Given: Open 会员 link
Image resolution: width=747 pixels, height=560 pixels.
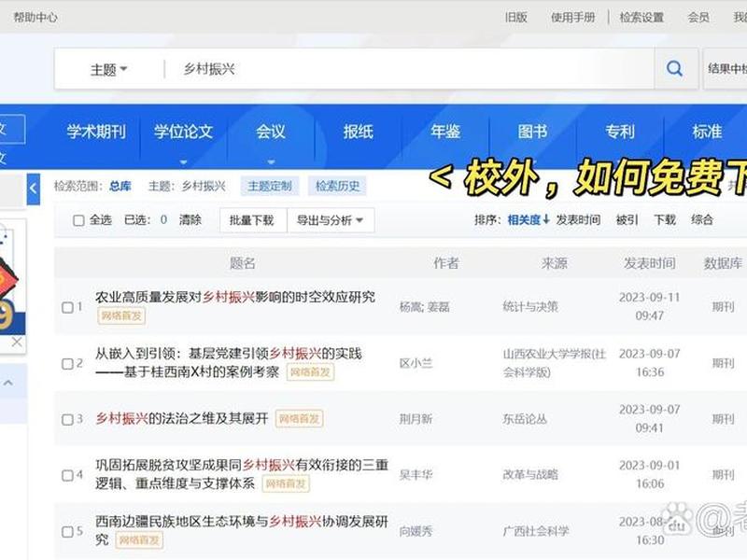Looking at the screenshot, I should [x=698, y=18].
